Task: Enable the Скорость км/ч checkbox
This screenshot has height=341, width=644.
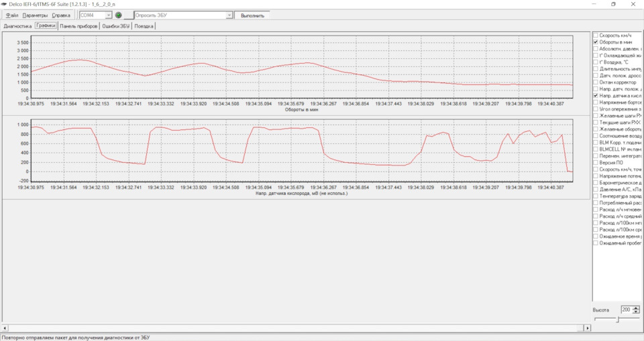Action: (x=596, y=36)
